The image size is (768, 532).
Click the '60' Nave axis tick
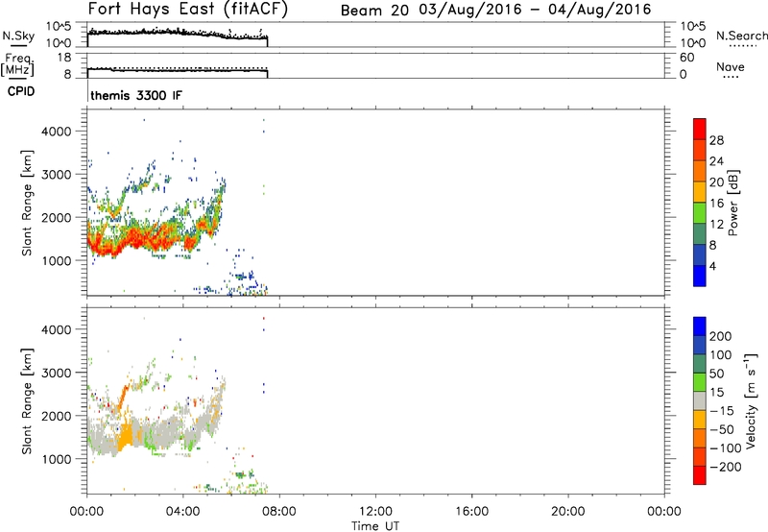click(x=686, y=58)
